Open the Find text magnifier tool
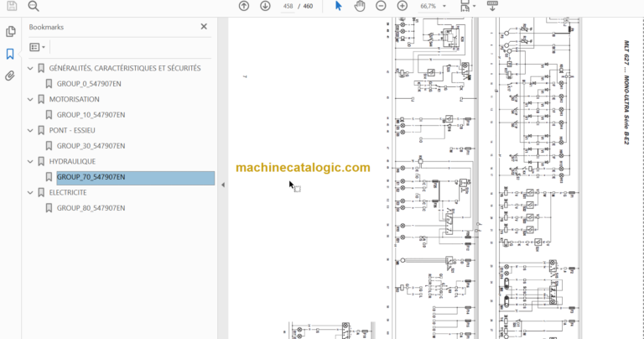The height and width of the screenshot is (339, 644). point(34,6)
